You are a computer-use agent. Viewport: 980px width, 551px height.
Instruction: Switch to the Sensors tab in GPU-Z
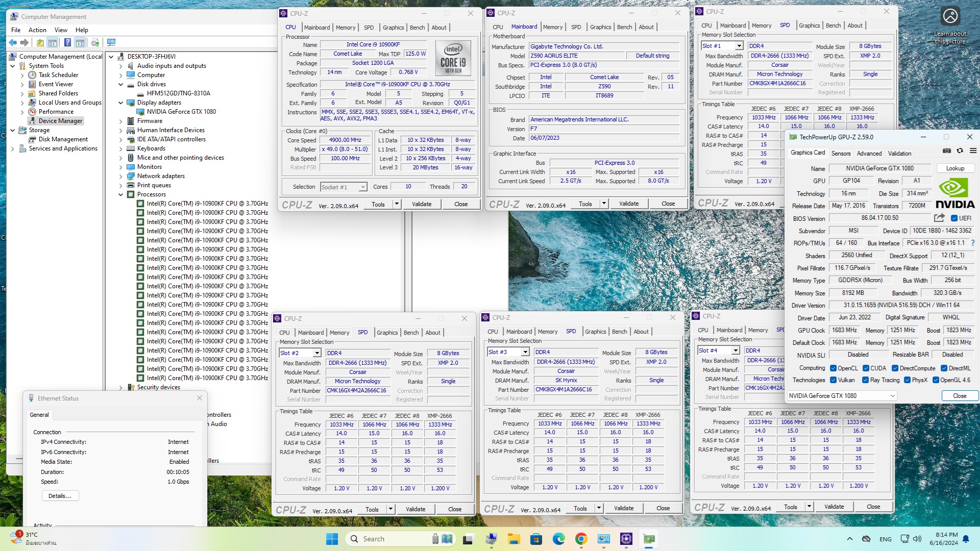coord(841,154)
